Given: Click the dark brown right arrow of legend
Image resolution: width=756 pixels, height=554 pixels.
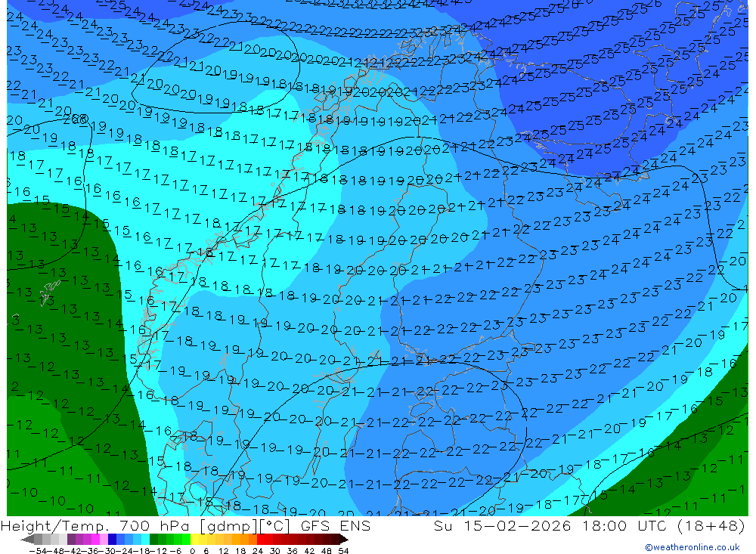Looking at the screenshot, I should 343,539.
